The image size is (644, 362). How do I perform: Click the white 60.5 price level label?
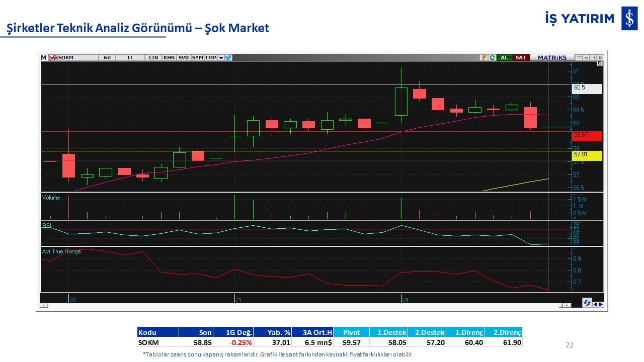click(587, 88)
